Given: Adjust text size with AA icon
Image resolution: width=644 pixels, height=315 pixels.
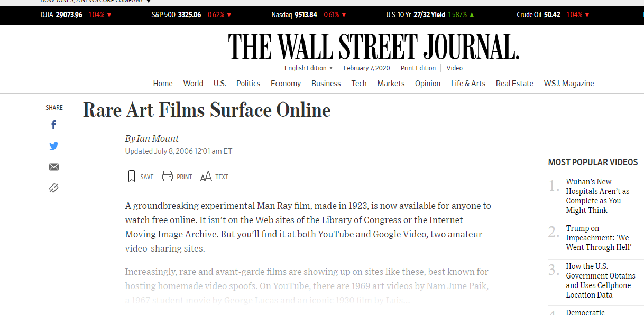Looking at the screenshot, I should (206, 177).
